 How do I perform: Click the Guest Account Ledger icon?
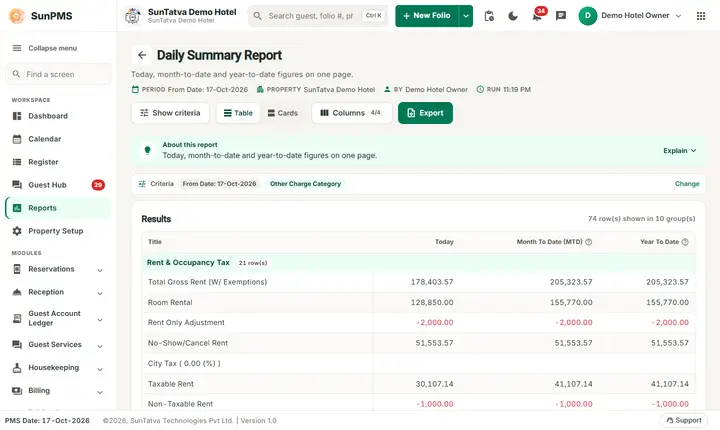[x=17, y=318]
